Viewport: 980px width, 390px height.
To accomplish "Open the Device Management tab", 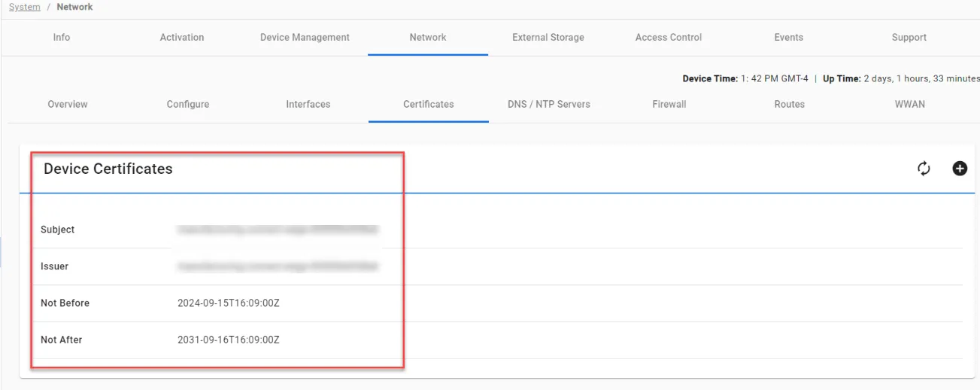I will 305,37.
